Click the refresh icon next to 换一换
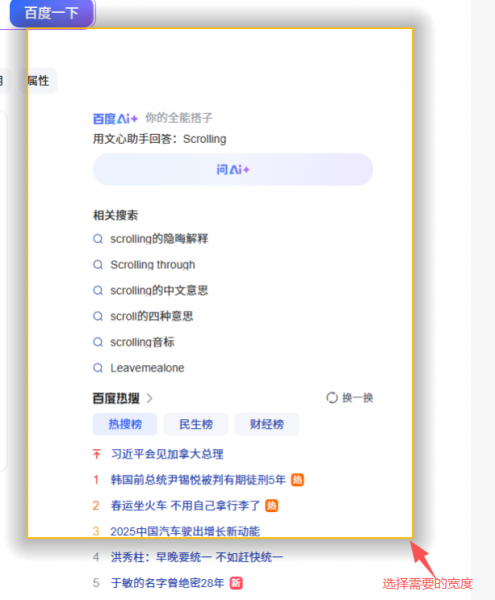495x600 pixels. point(332,398)
